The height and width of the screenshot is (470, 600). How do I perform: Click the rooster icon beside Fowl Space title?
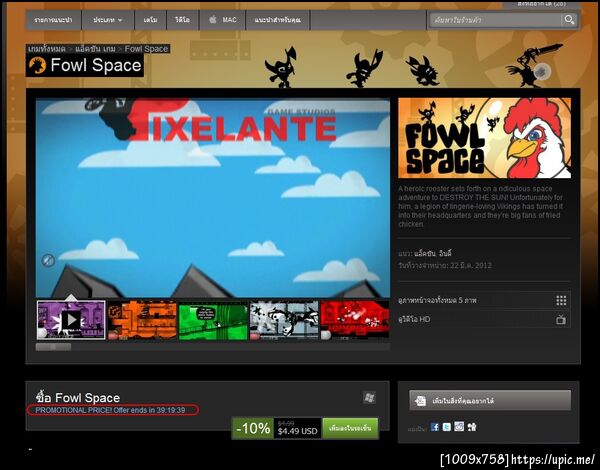click(x=38, y=65)
